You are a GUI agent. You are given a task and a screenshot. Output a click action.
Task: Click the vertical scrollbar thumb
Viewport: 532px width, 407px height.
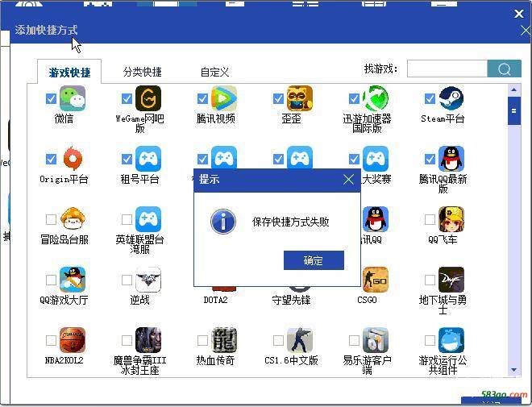coord(514,111)
